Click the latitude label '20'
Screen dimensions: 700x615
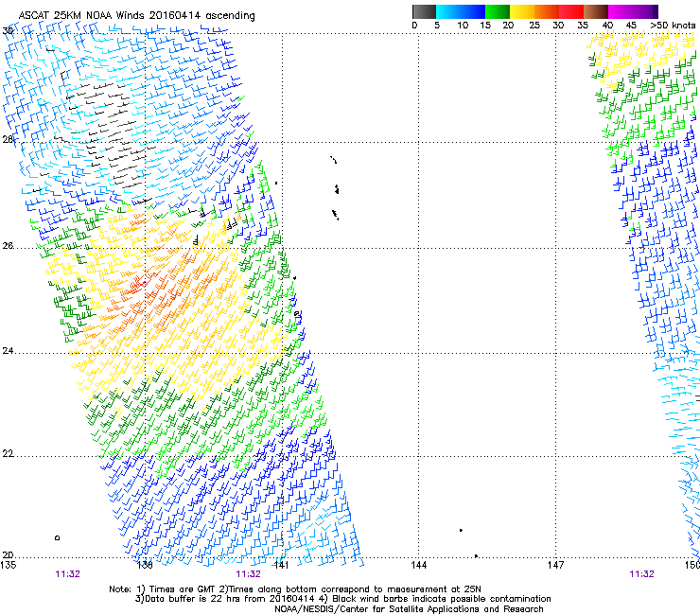click(x=8, y=554)
